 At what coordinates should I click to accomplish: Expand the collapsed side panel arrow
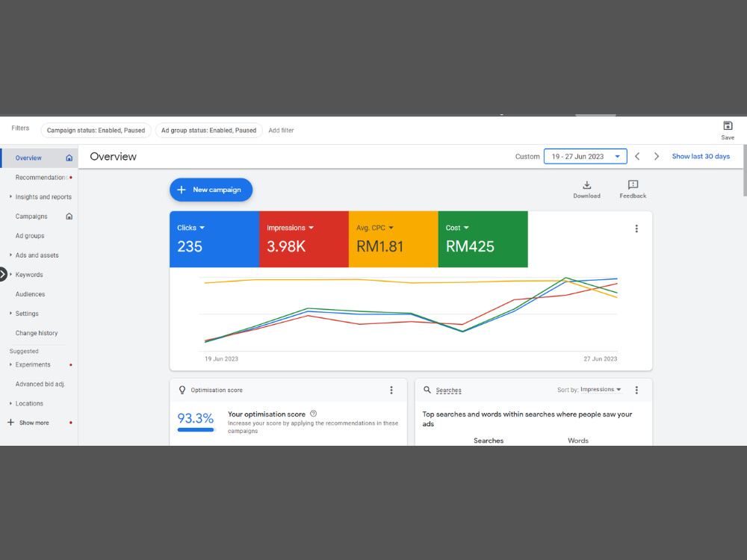coord(3,274)
